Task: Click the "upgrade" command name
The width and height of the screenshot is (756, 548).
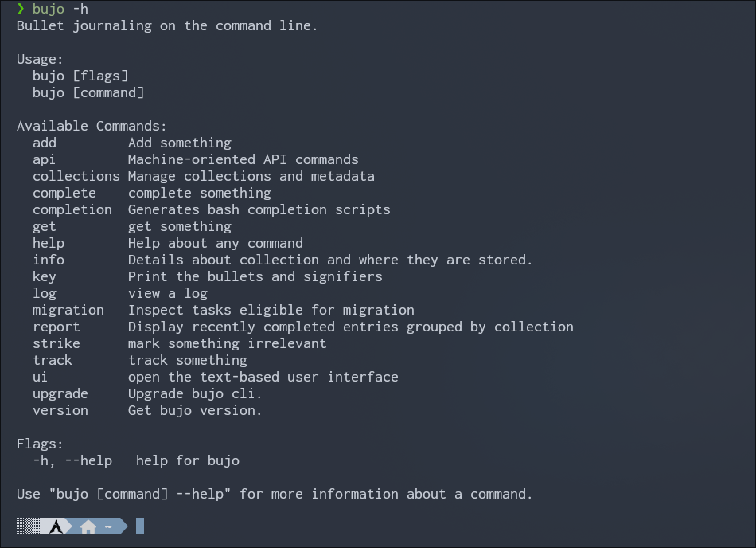Action: point(60,393)
